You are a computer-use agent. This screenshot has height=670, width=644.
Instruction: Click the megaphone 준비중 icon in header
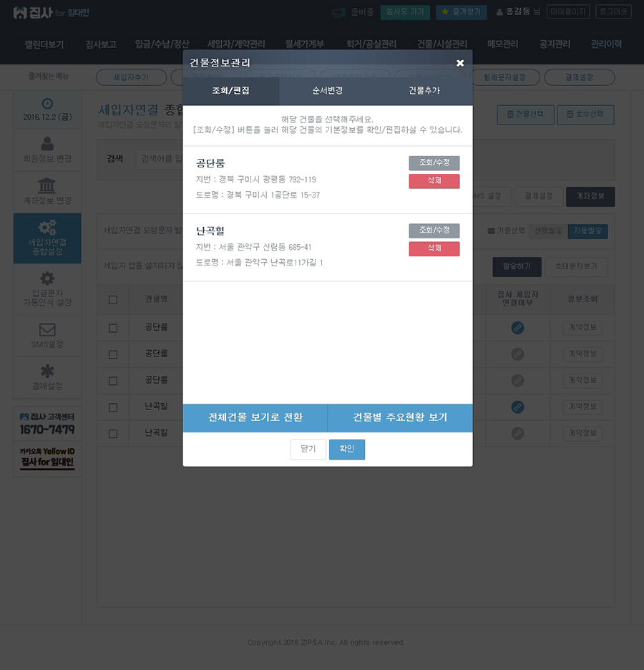click(x=338, y=12)
